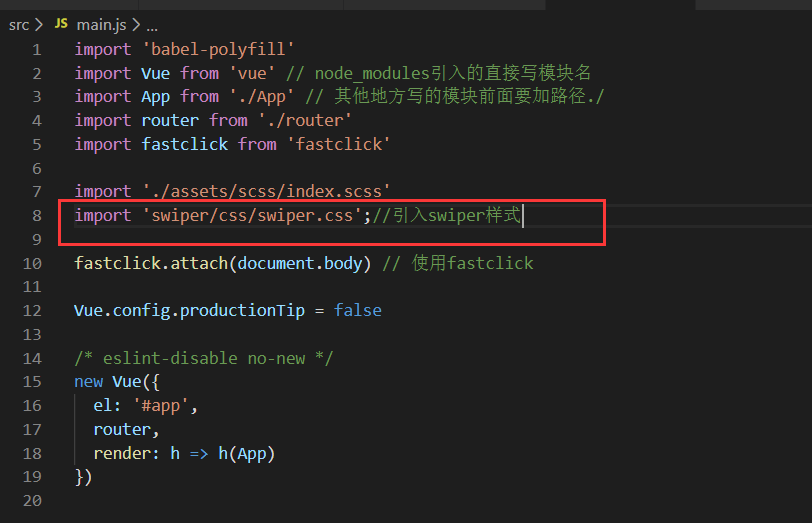Click the 'swiper/css/swiper.css' import string

[x=252, y=215]
